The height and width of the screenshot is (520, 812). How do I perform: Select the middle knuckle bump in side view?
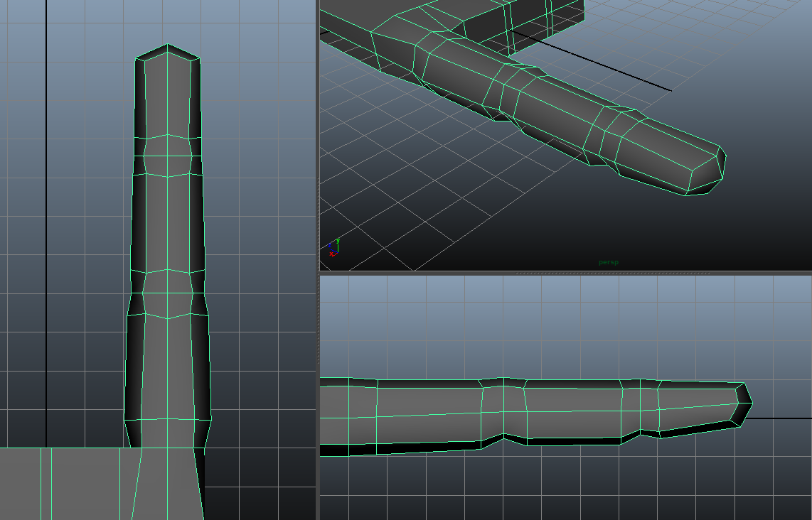[503, 412]
